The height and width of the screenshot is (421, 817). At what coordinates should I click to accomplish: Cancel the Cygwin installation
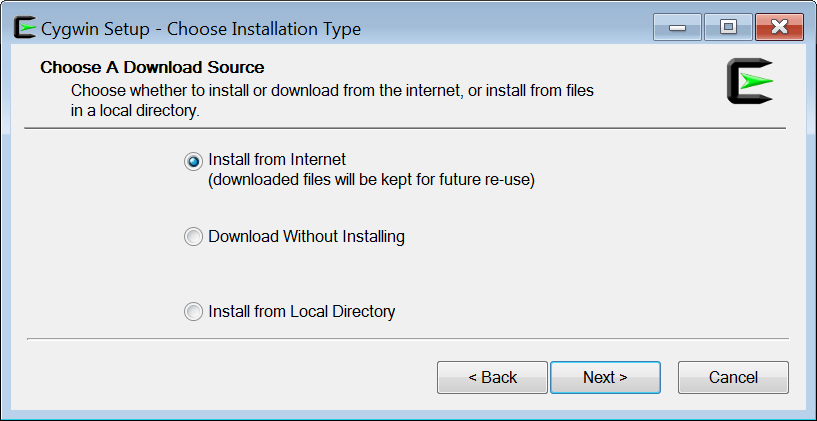point(733,377)
